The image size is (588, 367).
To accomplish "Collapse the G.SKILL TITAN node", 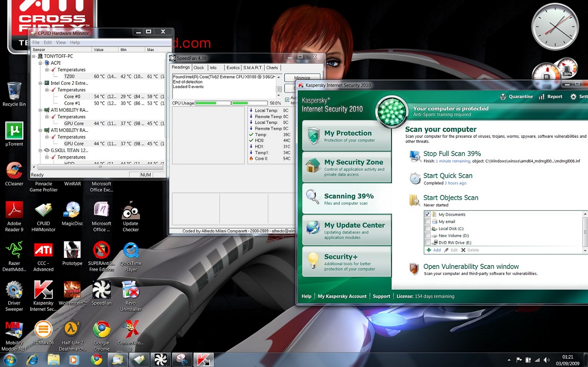I will [x=41, y=150].
